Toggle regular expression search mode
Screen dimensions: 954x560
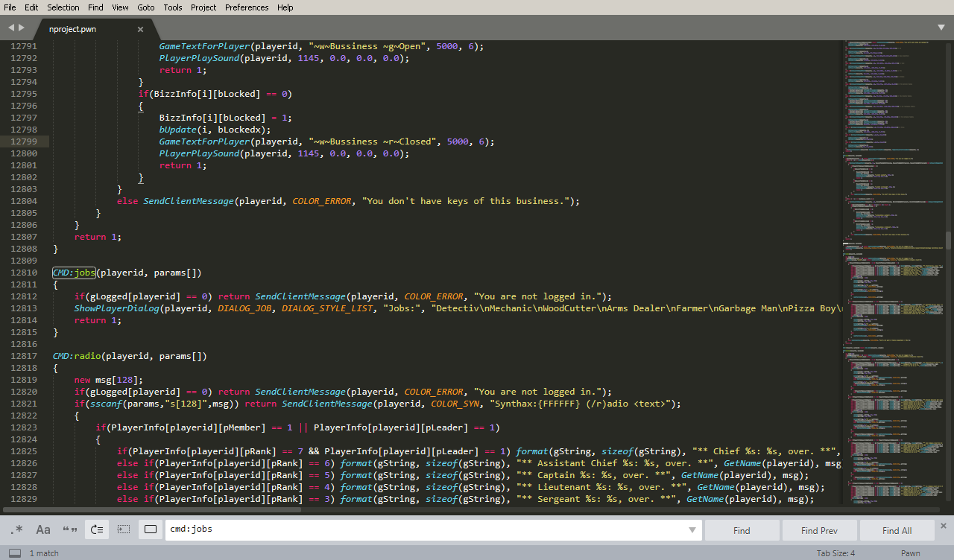click(17, 529)
